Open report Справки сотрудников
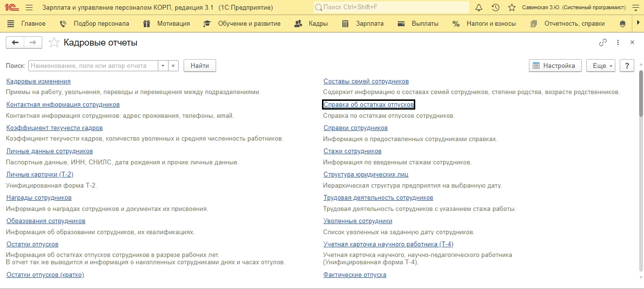This screenshot has height=289, width=644. 356,128
